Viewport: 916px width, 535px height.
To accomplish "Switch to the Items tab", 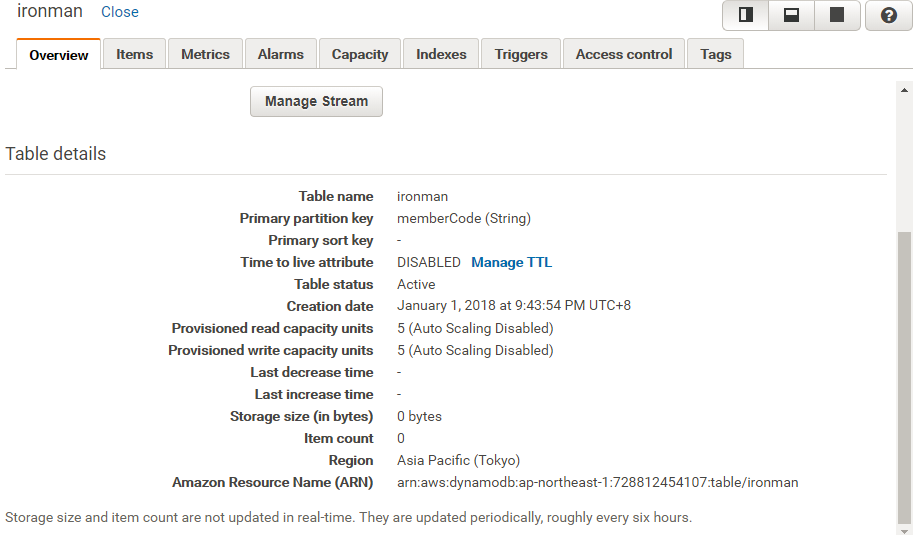I will 134,54.
